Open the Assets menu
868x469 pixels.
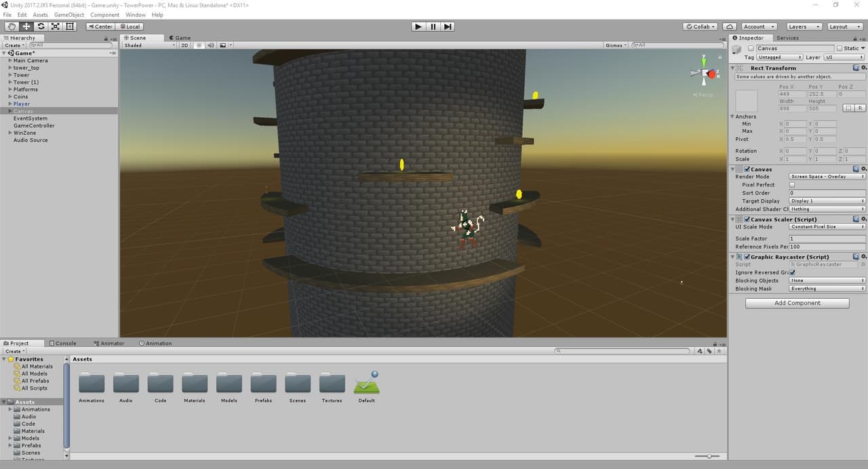(x=40, y=15)
